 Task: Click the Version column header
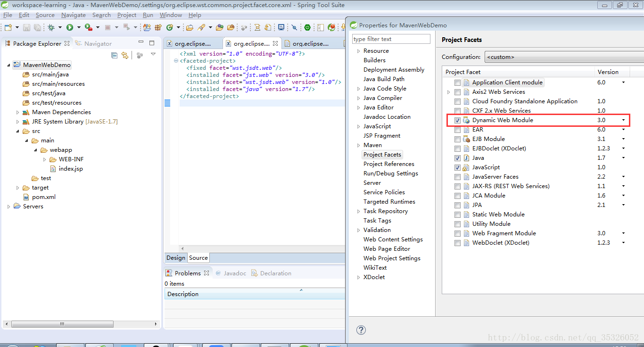click(x=612, y=72)
